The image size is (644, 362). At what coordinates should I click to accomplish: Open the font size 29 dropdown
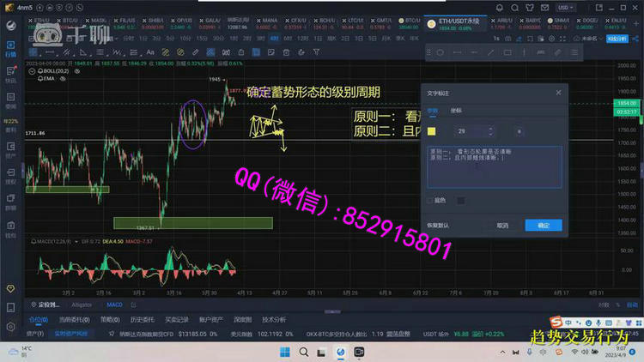[x=477, y=131]
